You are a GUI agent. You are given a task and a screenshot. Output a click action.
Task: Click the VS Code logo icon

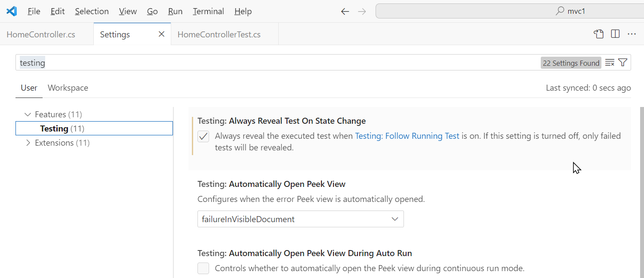coord(12,11)
